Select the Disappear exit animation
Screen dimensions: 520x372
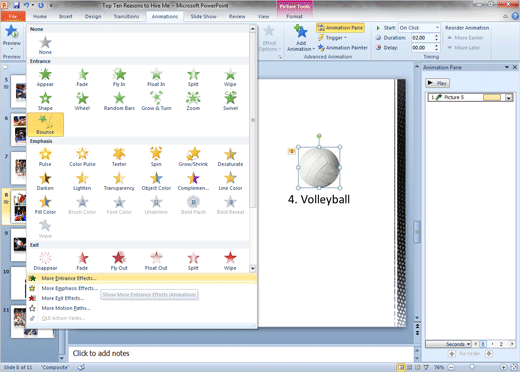point(45,261)
